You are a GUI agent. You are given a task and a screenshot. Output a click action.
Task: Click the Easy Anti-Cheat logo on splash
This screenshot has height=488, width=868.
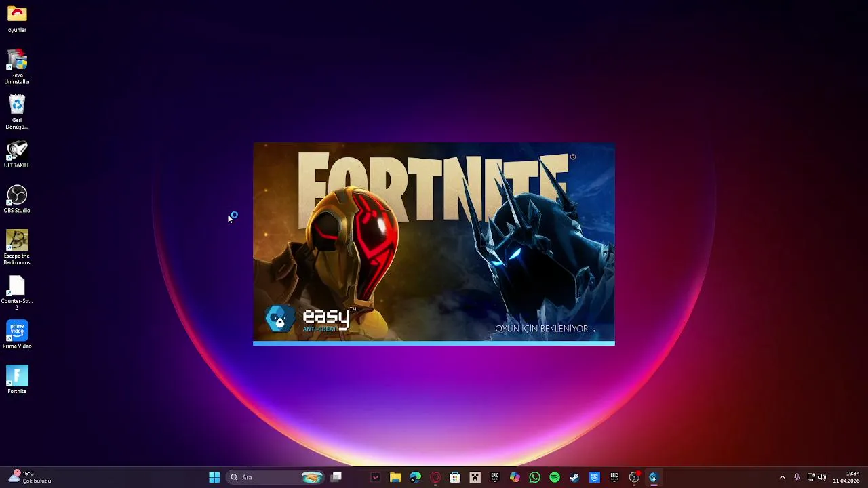click(x=311, y=319)
